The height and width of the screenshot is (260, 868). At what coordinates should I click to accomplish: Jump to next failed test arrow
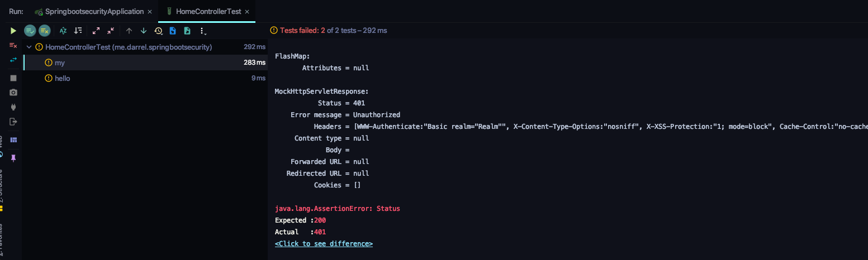144,31
